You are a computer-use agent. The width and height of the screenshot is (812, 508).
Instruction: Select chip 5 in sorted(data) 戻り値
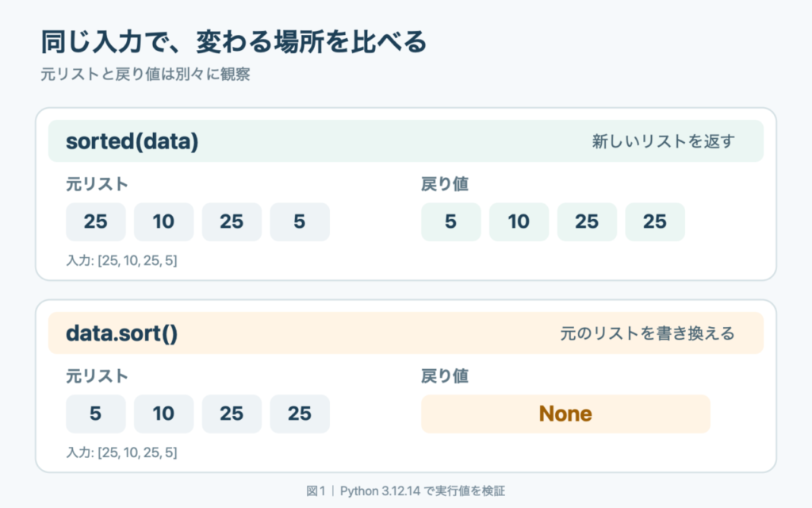pos(450,222)
